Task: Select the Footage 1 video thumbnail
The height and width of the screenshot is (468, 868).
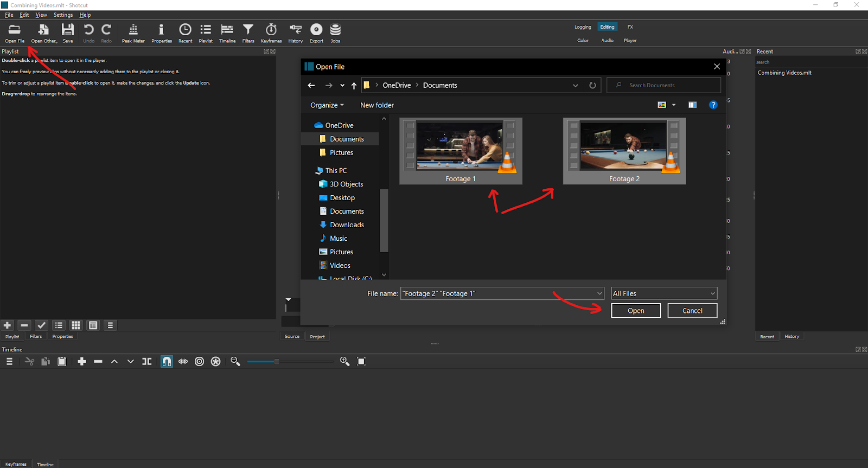Action: [461, 151]
